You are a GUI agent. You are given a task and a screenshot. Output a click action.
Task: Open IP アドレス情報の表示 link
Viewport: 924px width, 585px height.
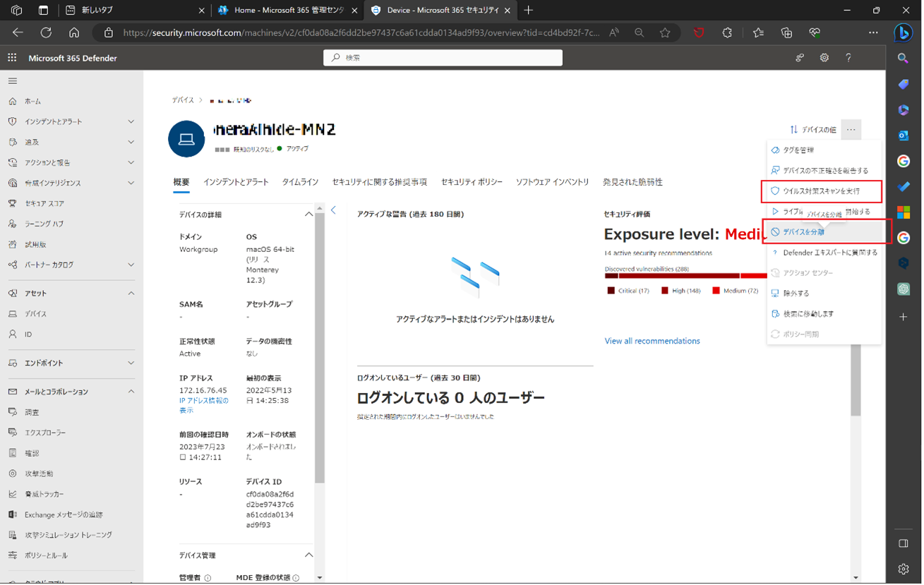tap(204, 405)
